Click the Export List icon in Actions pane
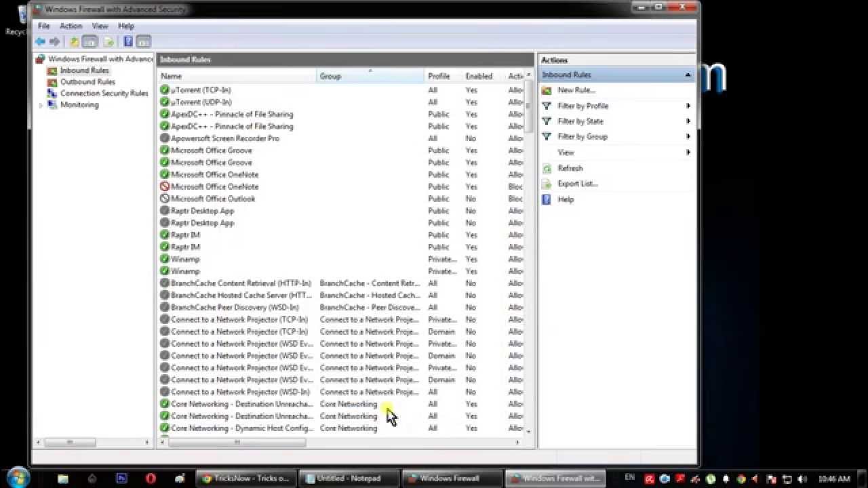Viewport: 868px width, 488px height. click(547, 184)
